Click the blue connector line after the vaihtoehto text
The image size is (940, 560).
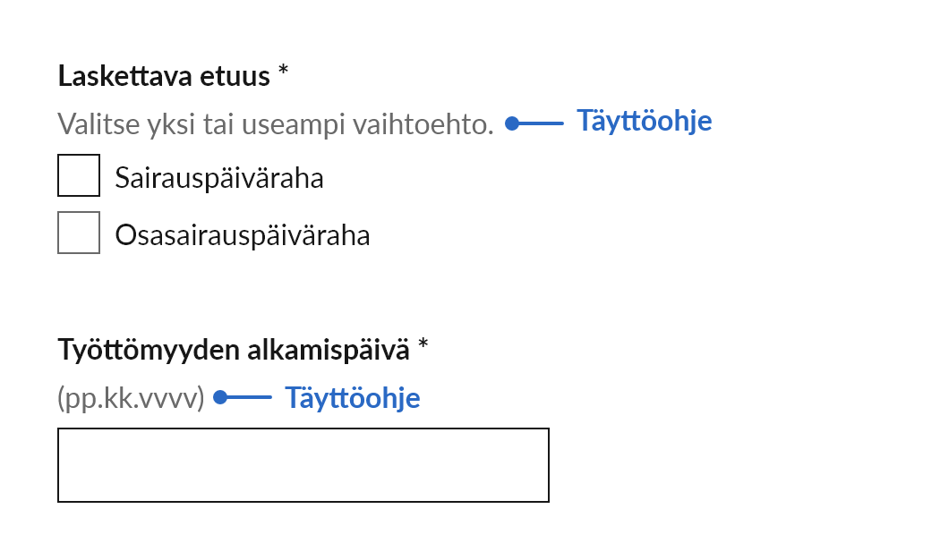tap(542, 123)
